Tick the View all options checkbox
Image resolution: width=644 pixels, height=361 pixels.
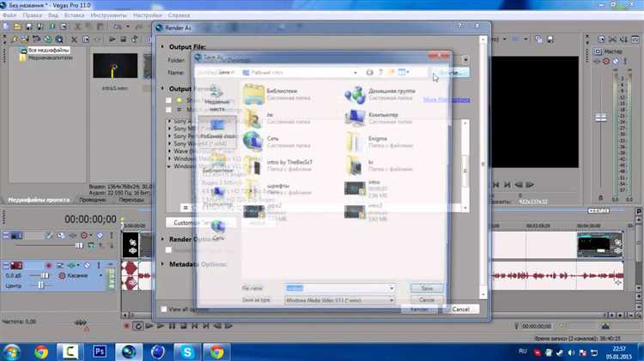164,309
